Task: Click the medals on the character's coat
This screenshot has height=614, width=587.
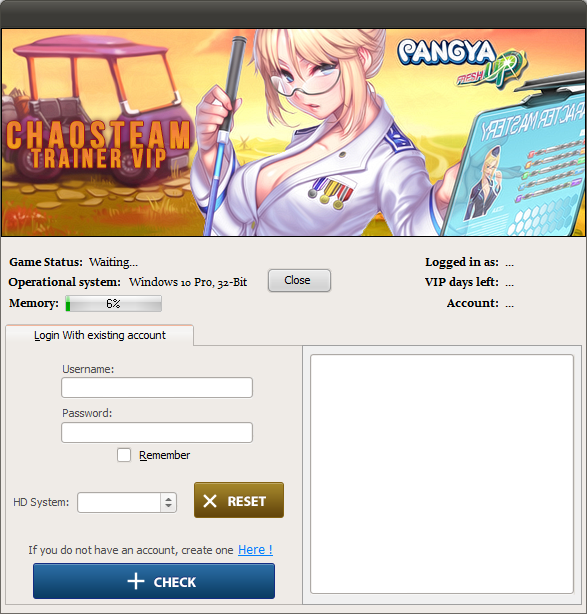Action: [330, 191]
